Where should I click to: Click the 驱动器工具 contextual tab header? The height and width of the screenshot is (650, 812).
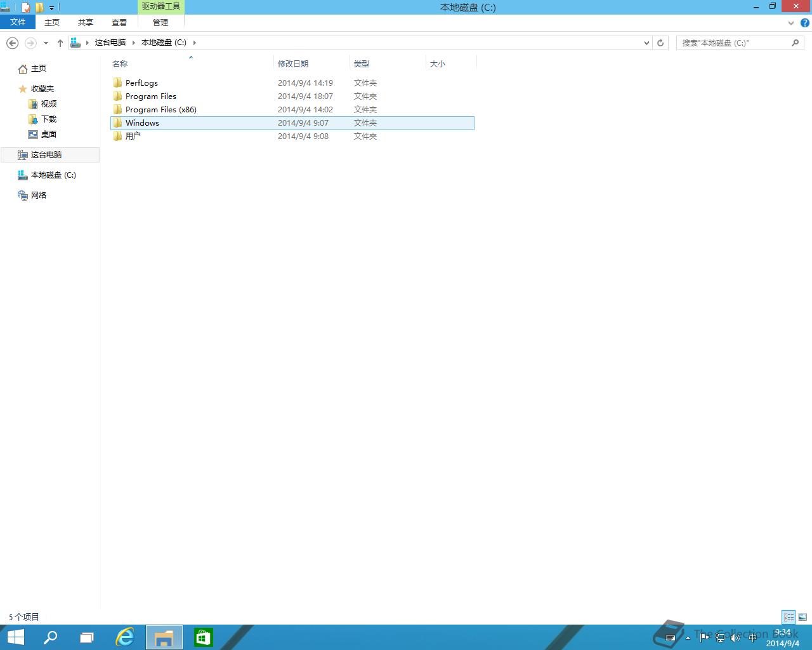[160, 6]
